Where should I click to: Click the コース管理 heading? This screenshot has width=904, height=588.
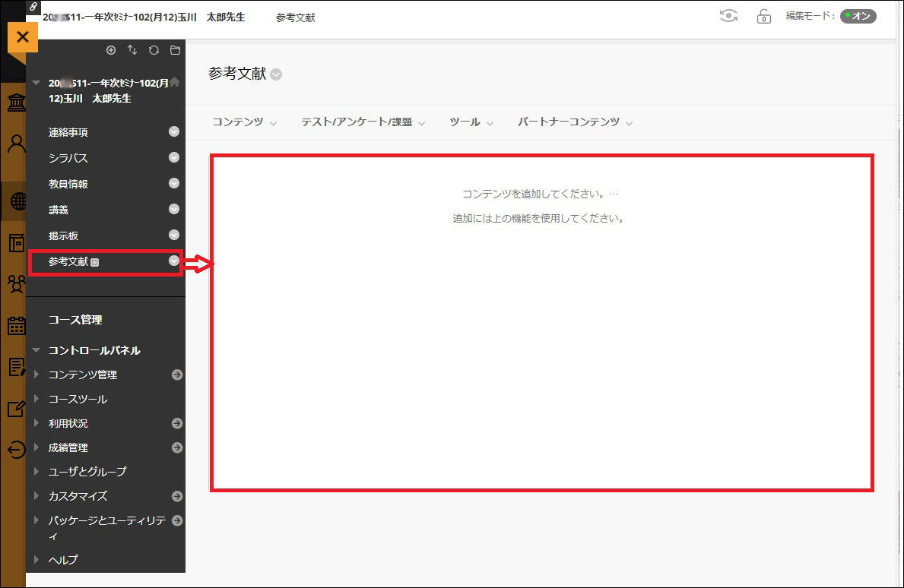point(75,320)
